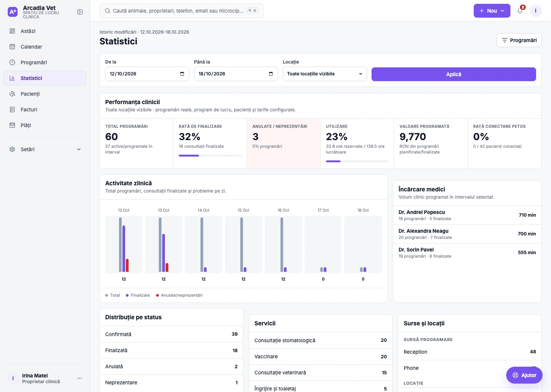Open Programări in sidebar
Viewport: 551px width, 392px height.
point(45,62)
